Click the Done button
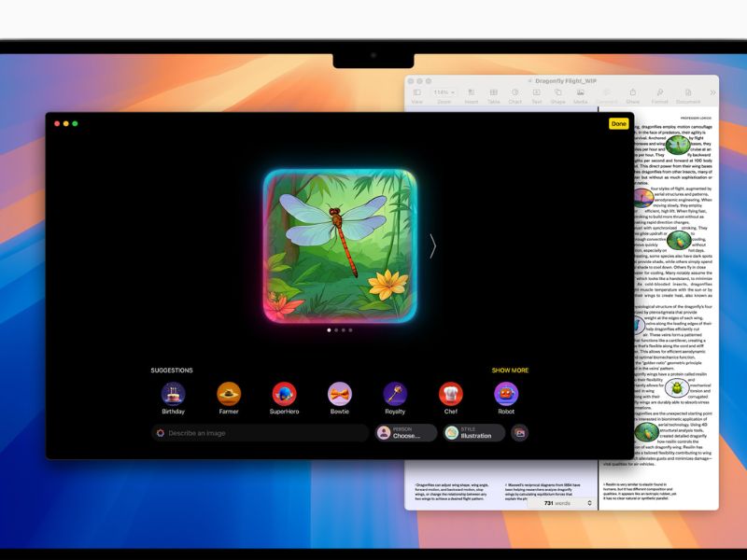This screenshot has width=747, height=560. tap(618, 124)
